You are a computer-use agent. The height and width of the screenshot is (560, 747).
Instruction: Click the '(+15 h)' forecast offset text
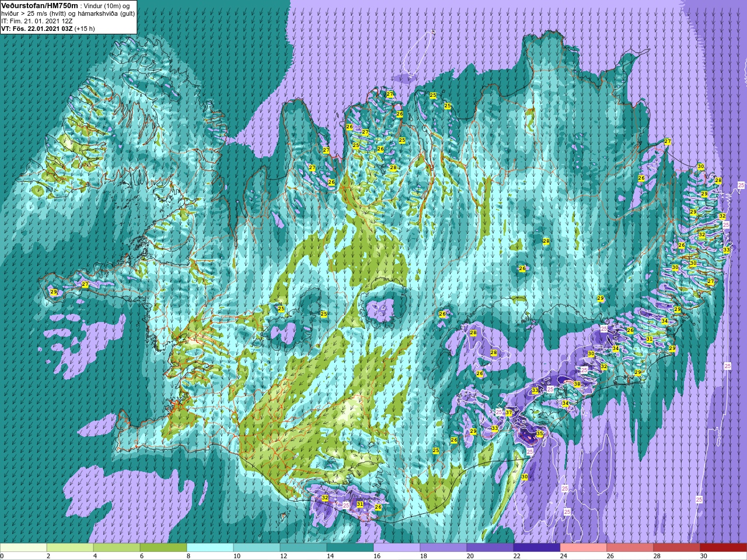pyautogui.click(x=85, y=28)
